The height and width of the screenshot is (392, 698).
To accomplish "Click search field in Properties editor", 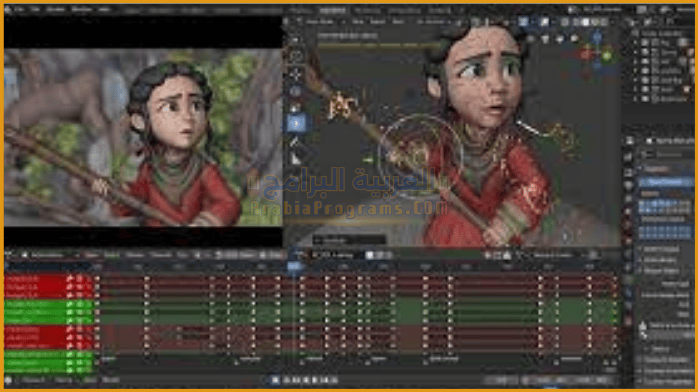I will (x=668, y=154).
